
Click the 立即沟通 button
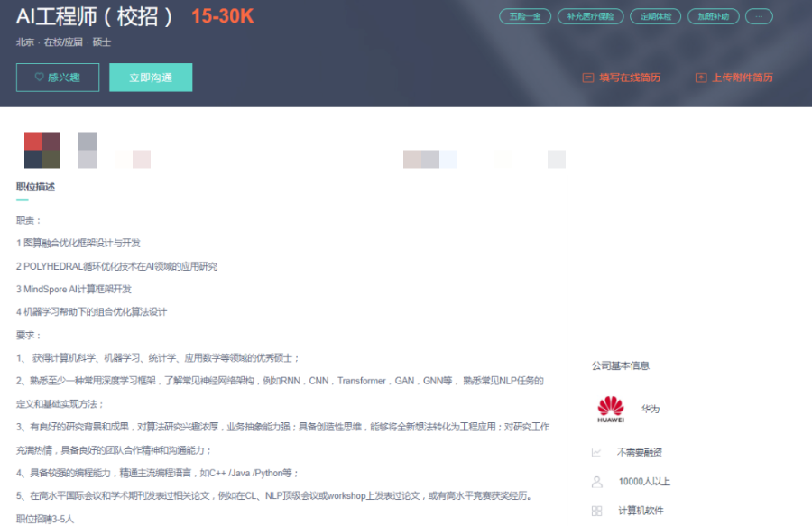tap(151, 78)
